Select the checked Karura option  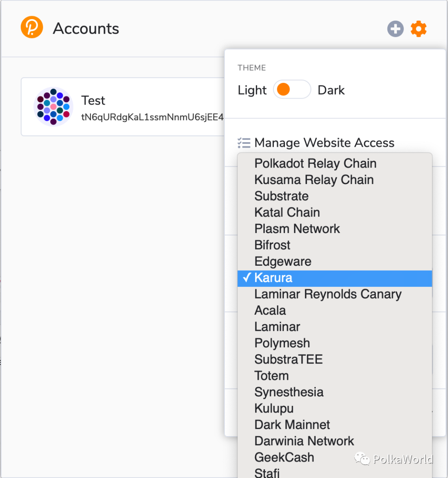[335, 278]
